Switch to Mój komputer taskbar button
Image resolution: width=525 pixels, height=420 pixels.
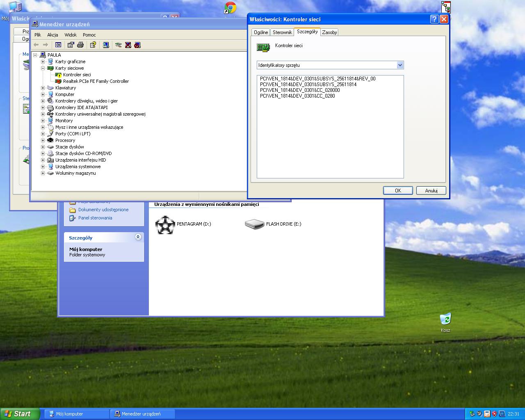click(x=77, y=414)
